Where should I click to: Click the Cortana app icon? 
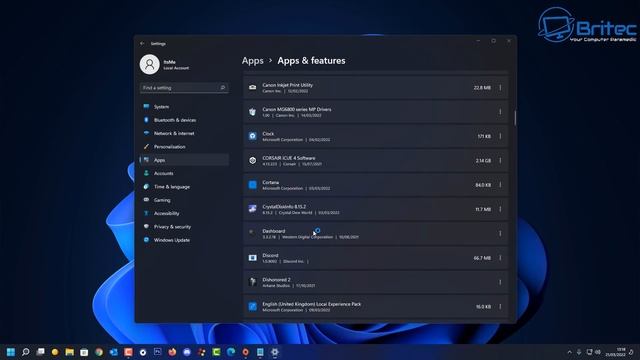click(x=253, y=185)
